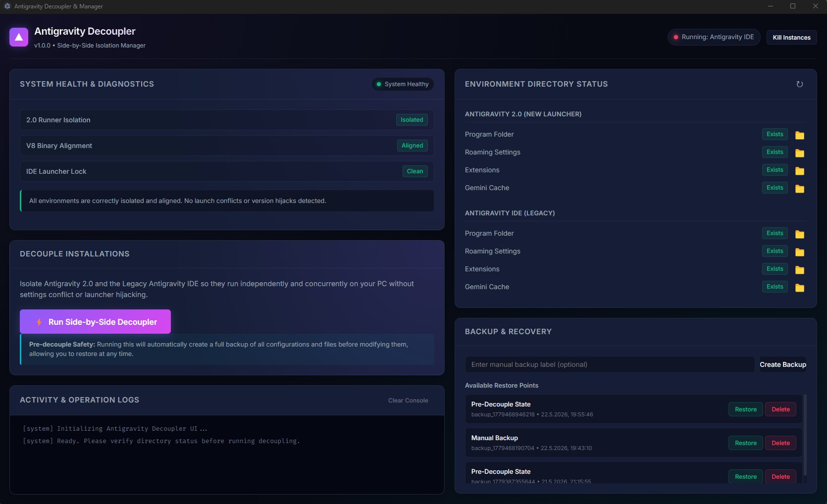This screenshot has height=504, width=827.
Task: Click Exists badge for 2.0 Gemini Cache
Action: (x=775, y=188)
